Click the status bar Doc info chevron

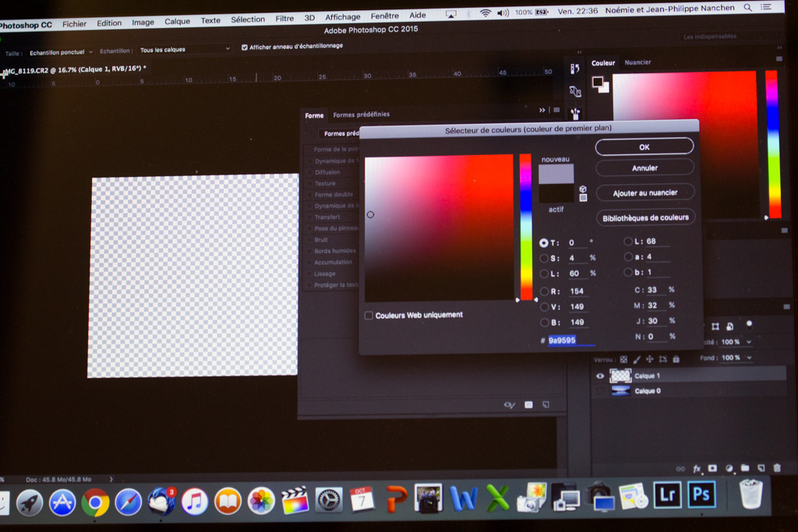pos(111,478)
